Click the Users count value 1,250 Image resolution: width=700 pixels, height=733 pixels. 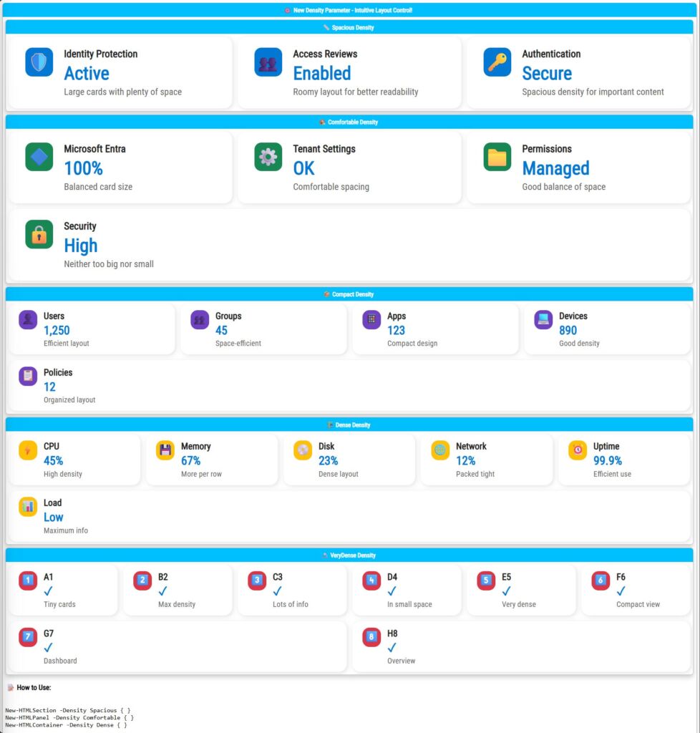pyautogui.click(x=57, y=330)
